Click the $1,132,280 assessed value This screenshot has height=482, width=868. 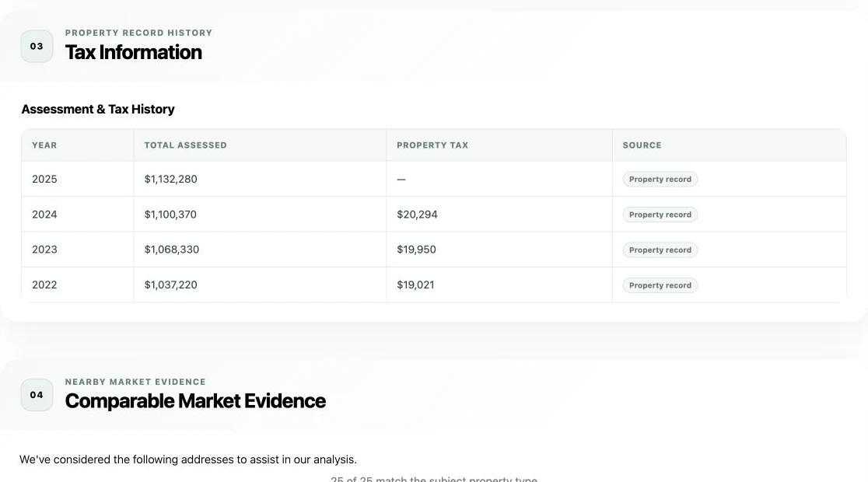(x=170, y=180)
